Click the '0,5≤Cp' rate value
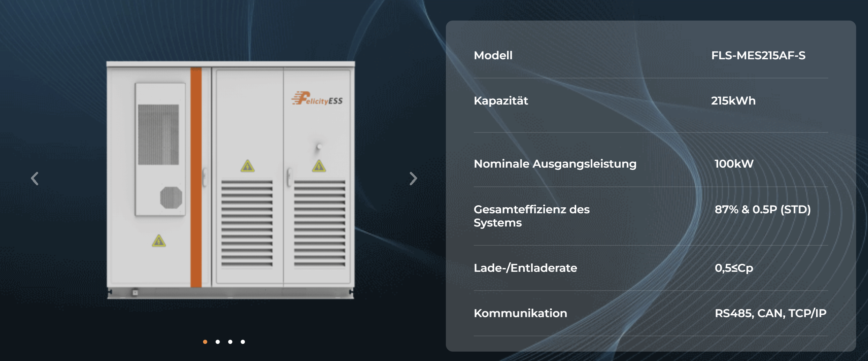Screen dimensions: 868x361 pyautogui.click(x=734, y=268)
